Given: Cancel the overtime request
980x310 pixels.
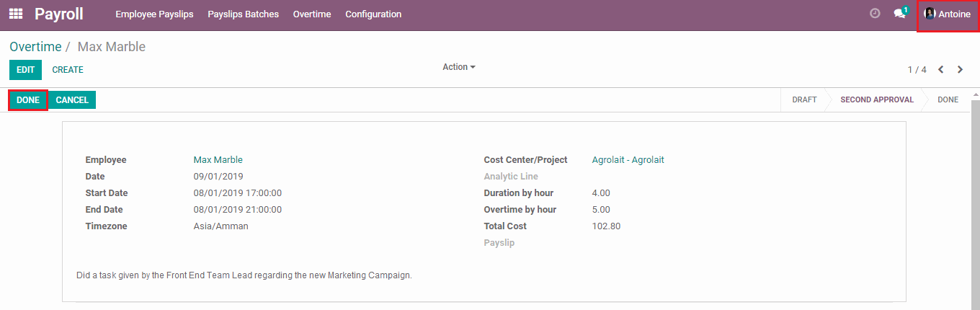Looking at the screenshot, I should pyautogui.click(x=72, y=100).
